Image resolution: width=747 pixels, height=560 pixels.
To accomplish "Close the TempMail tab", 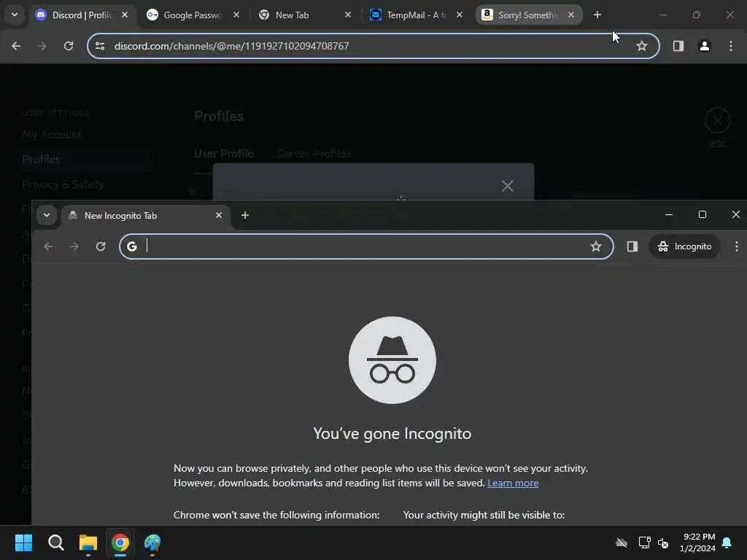I will coord(460,15).
